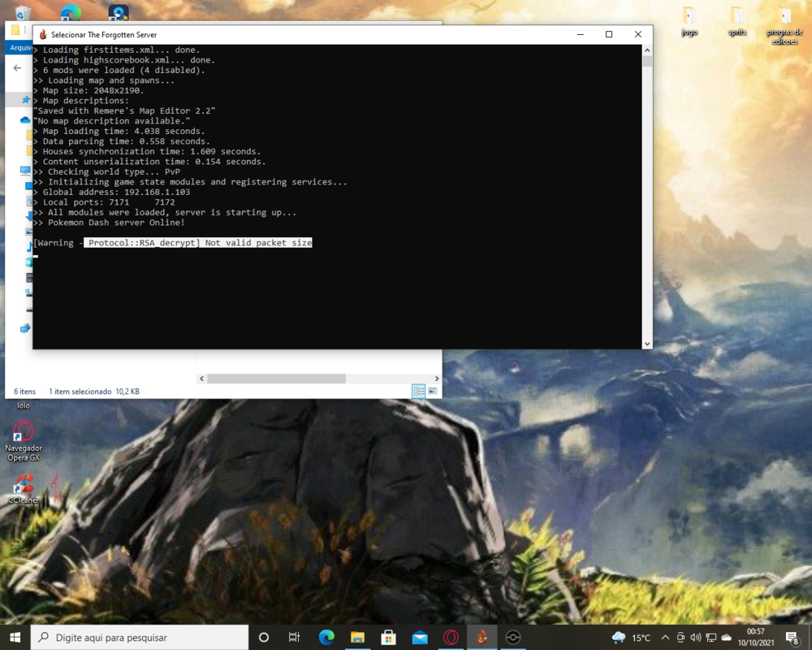Show hidden system tray icons

tap(666, 638)
